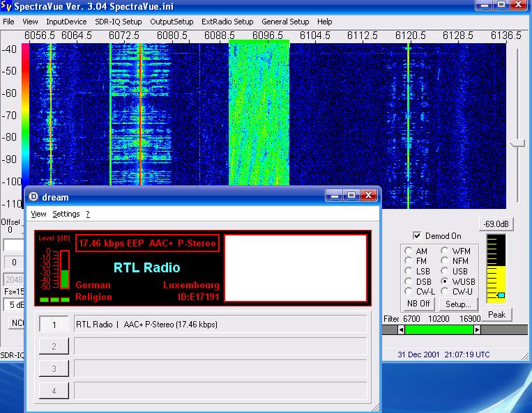Click the dream window title icon
This screenshot has height=413, width=532.
pyautogui.click(x=33, y=196)
